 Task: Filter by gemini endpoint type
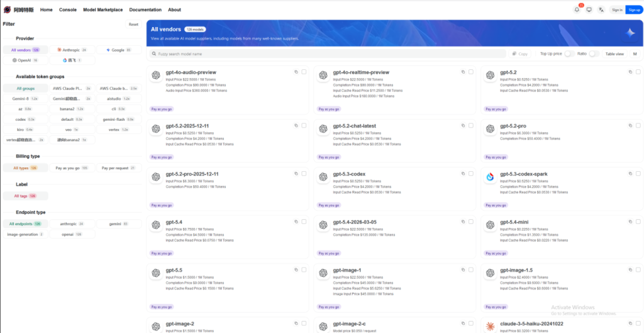[x=119, y=224]
